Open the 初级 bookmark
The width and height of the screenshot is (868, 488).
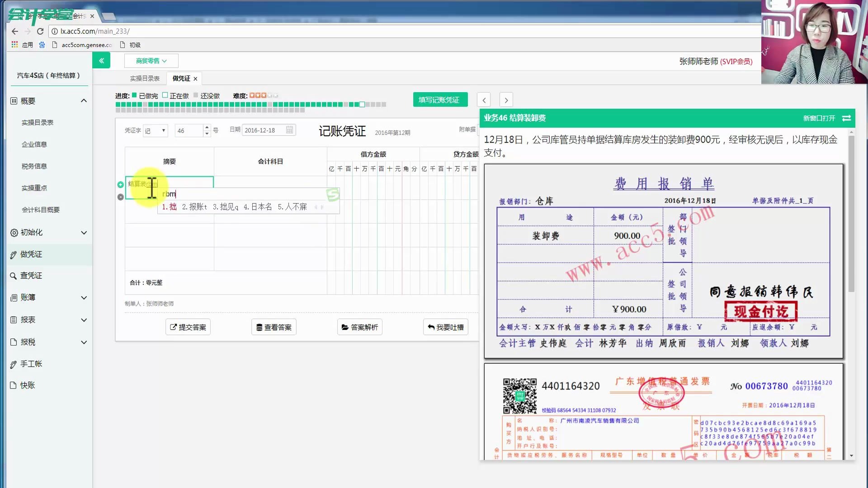pyautogui.click(x=131, y=45)
